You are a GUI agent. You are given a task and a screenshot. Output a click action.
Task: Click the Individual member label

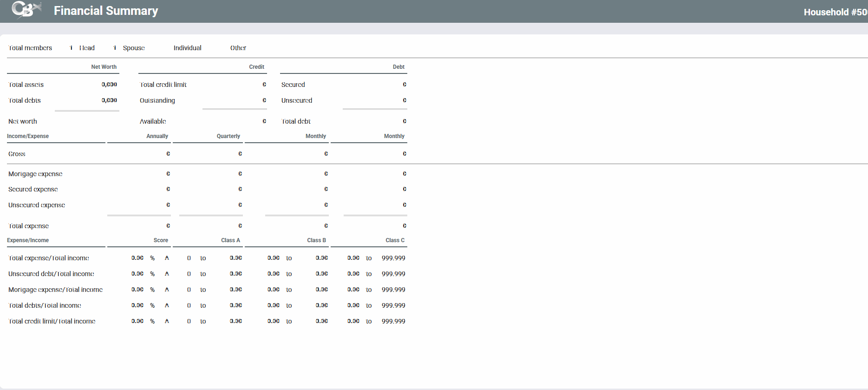[187, 48]
